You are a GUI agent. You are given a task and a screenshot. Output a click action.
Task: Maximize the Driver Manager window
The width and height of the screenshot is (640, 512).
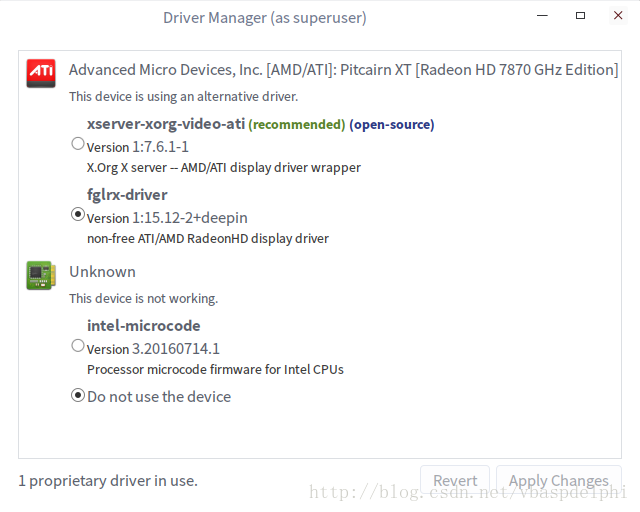[x=580, y=16]
